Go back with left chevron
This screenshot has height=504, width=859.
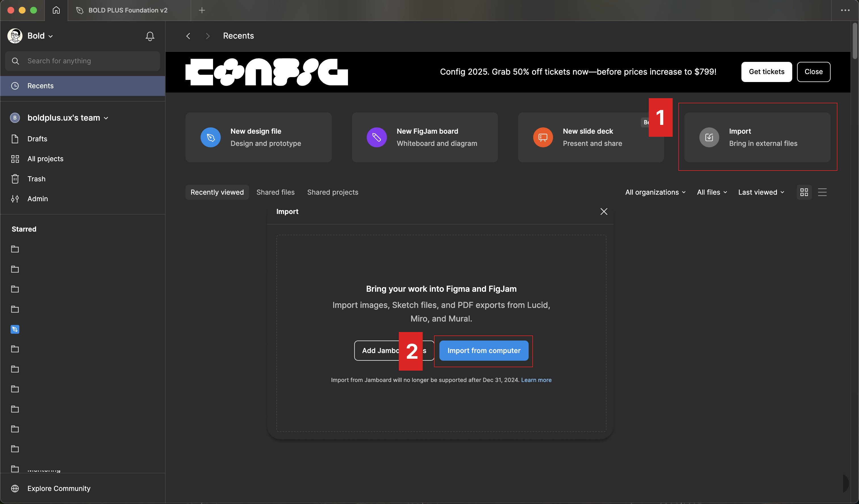pos(188,36)
